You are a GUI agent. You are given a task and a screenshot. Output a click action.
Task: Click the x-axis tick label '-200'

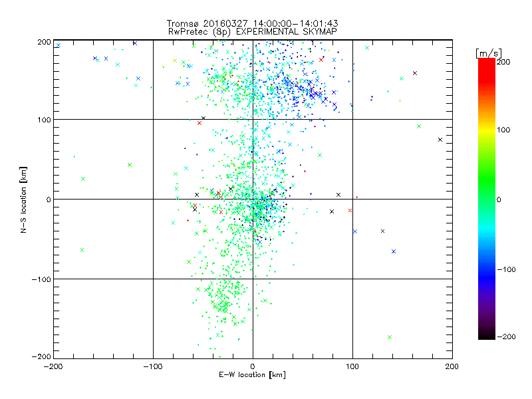click(x=53, y=366)
